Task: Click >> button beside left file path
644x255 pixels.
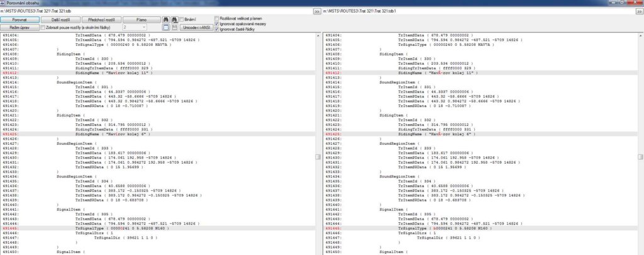Action: tap(316, 11)
